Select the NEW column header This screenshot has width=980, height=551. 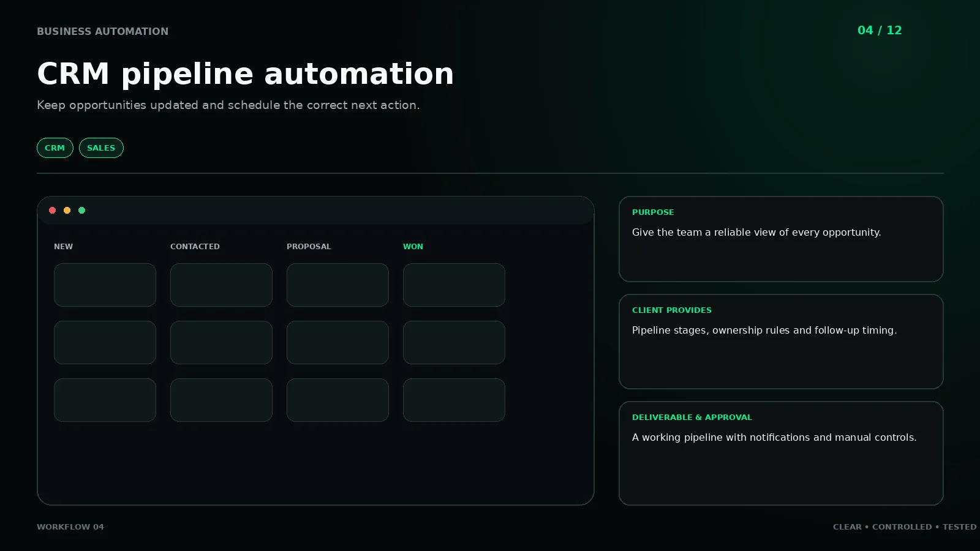coord(63,246)
